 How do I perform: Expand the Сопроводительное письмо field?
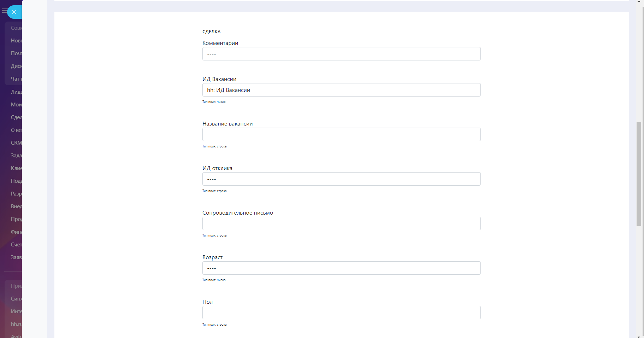click(341, 223)
